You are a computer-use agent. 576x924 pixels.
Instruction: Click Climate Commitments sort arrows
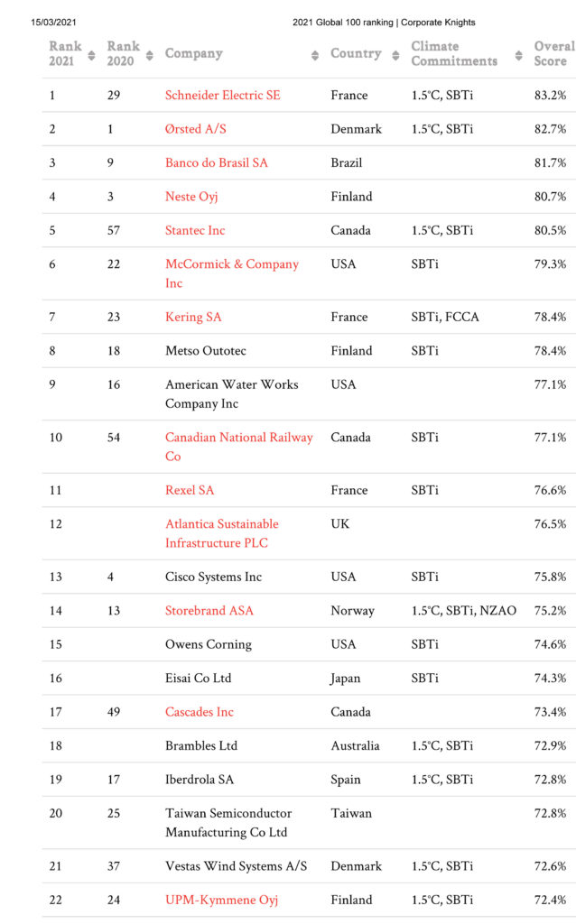coord(519,55)
